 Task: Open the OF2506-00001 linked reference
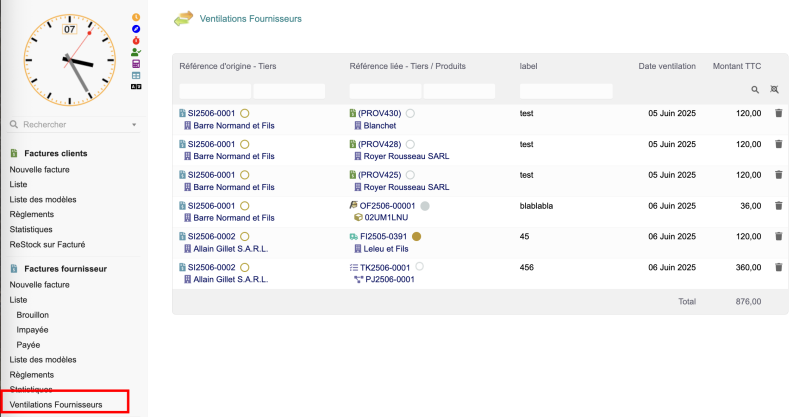386,206
